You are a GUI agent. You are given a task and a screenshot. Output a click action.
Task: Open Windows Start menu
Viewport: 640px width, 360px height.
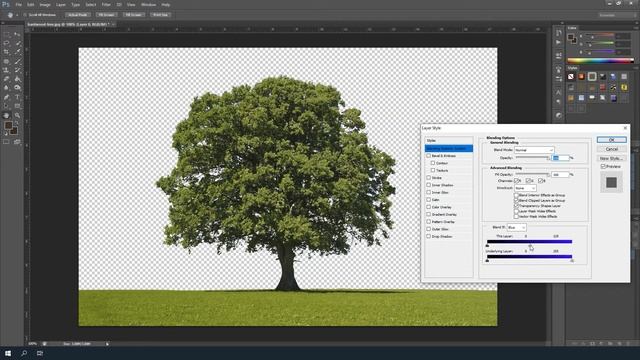[8, 353]
